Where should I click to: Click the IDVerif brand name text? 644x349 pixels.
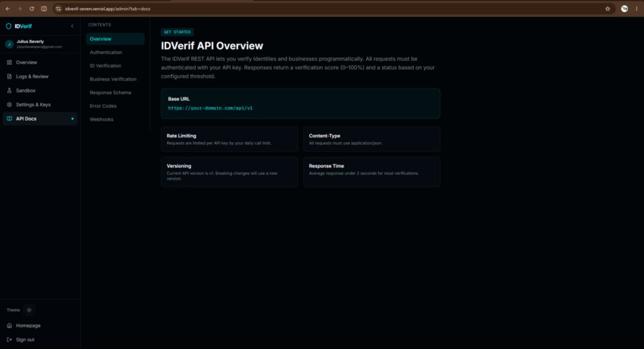click(23, 26)
